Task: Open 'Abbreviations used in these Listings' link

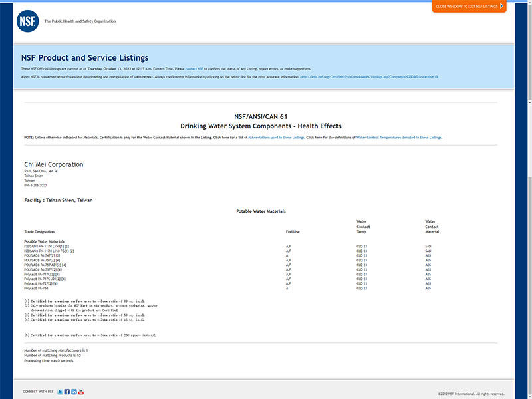Action: point(276,138)
